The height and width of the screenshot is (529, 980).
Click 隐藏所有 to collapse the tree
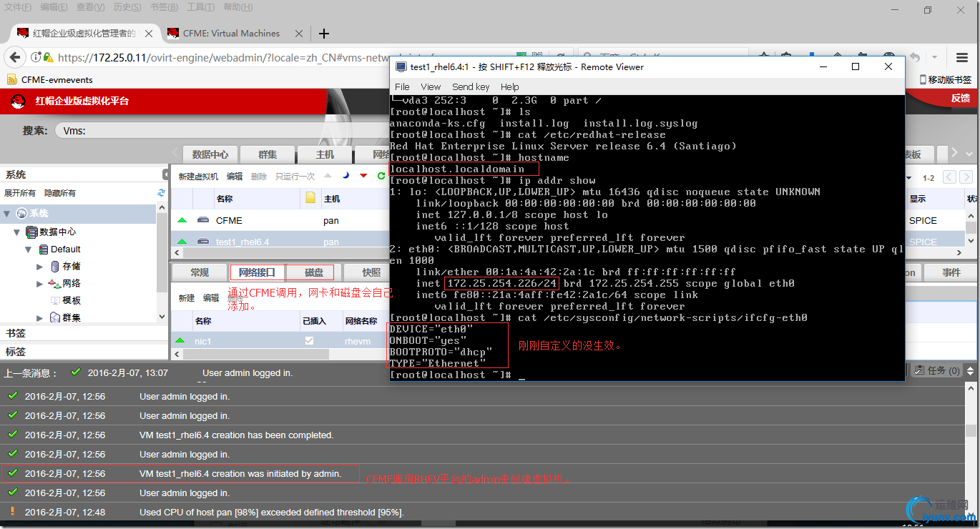60,193
